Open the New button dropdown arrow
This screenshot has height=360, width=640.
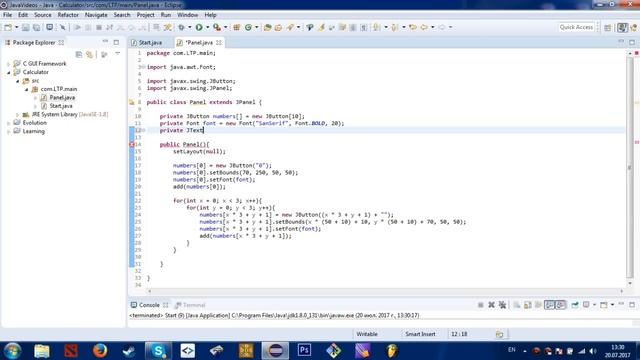click(16, 27)
